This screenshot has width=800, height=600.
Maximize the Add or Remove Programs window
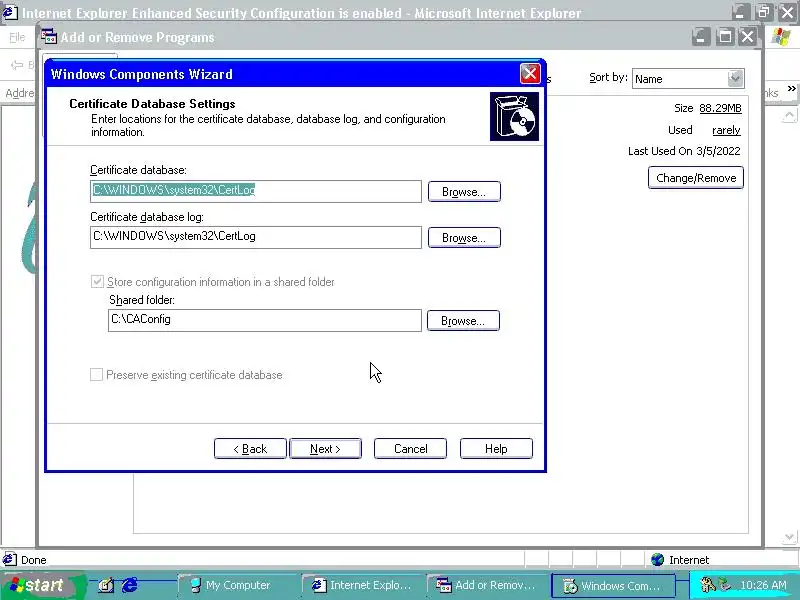pyautogui.click(x=724, y=37)
